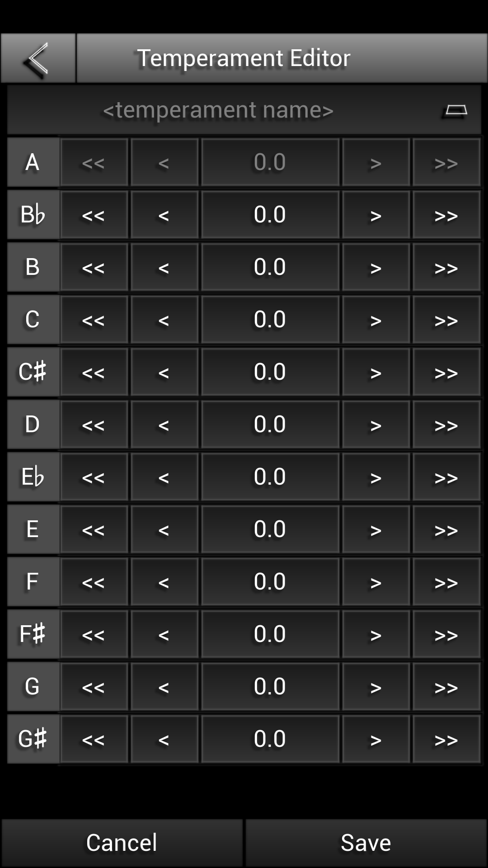488x868 pixels.
Task: Select the G offset value 0.0
Action: pos(270,687)
